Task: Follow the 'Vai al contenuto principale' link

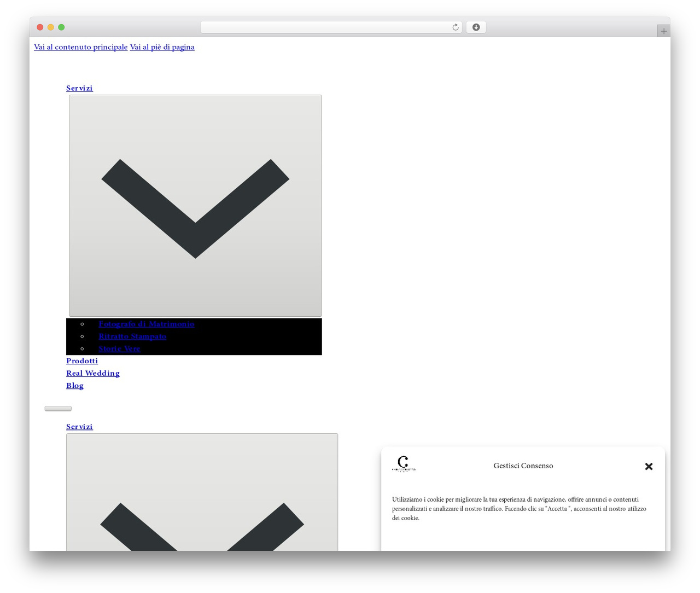Action: [x=80, y=47]
